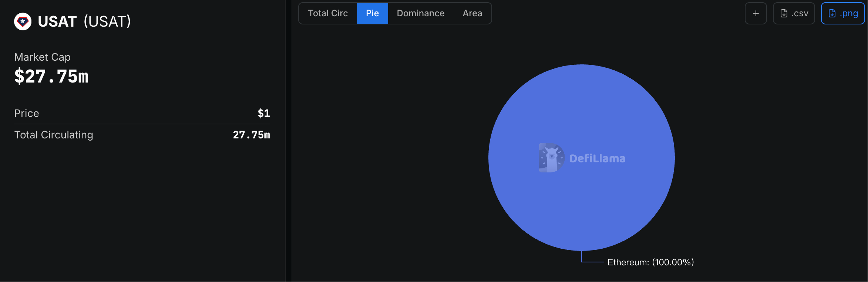Select the Pie chart tab
The width and height of the screenshot is (868, 282).
click(x=372, y=14)
